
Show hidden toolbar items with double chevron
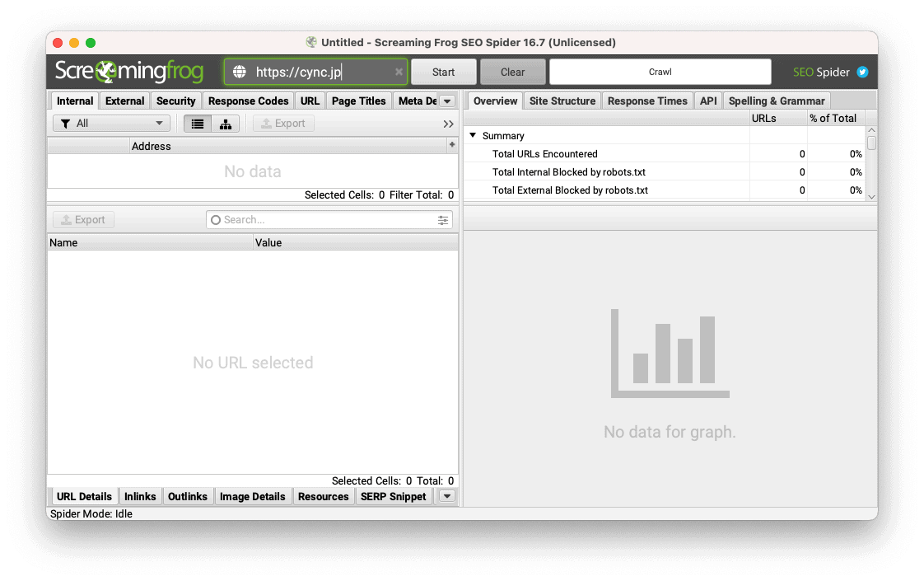448,124
